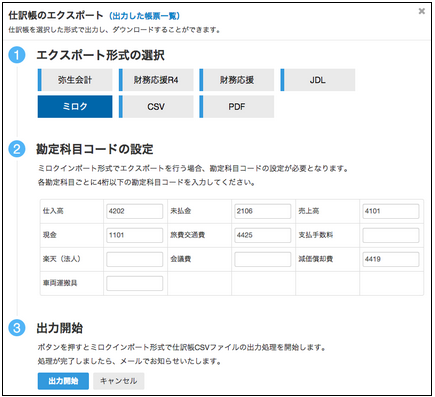Screen dimensions: 435x397
Task: Choose the CSV export format
Action: tap(156, 107)
